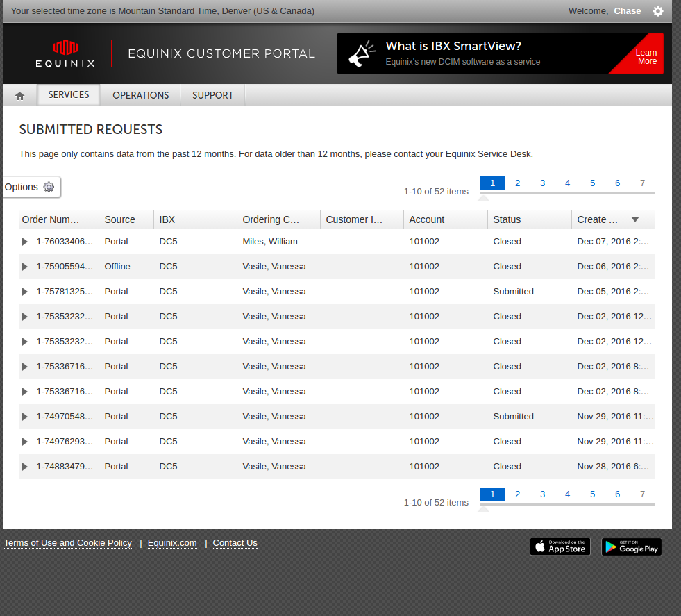Click the Create column sort arrow

click(x=634, y=219)
